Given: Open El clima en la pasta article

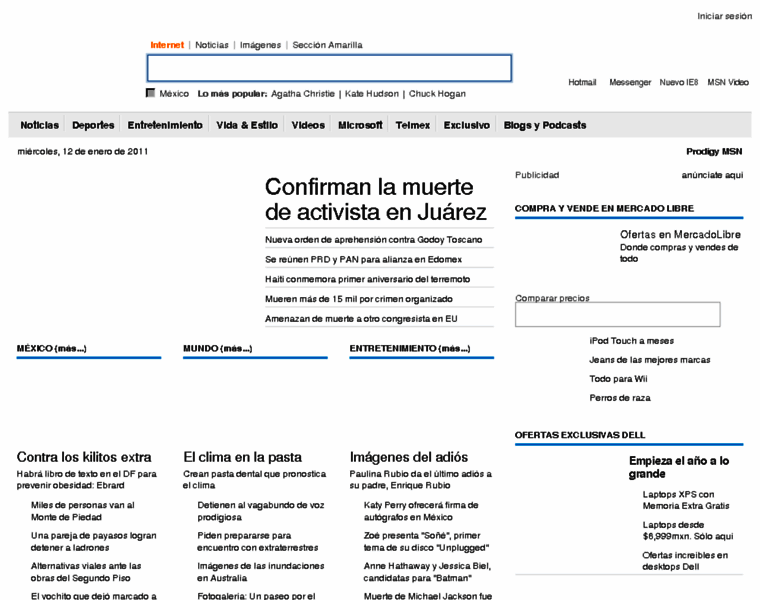Looking at the screenshot, I should [242, 457].
